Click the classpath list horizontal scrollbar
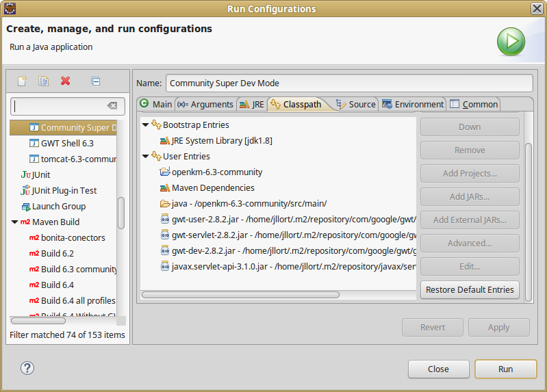 pyautogui.click(x=241, y=295)
